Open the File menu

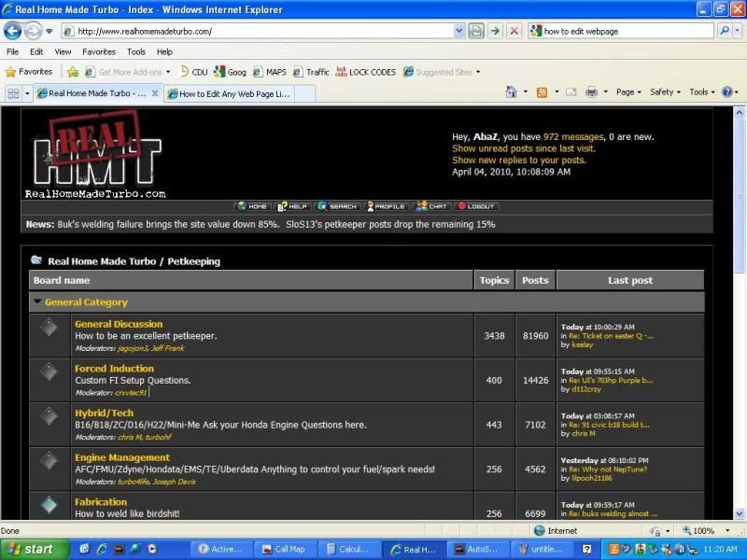(13, 52)
